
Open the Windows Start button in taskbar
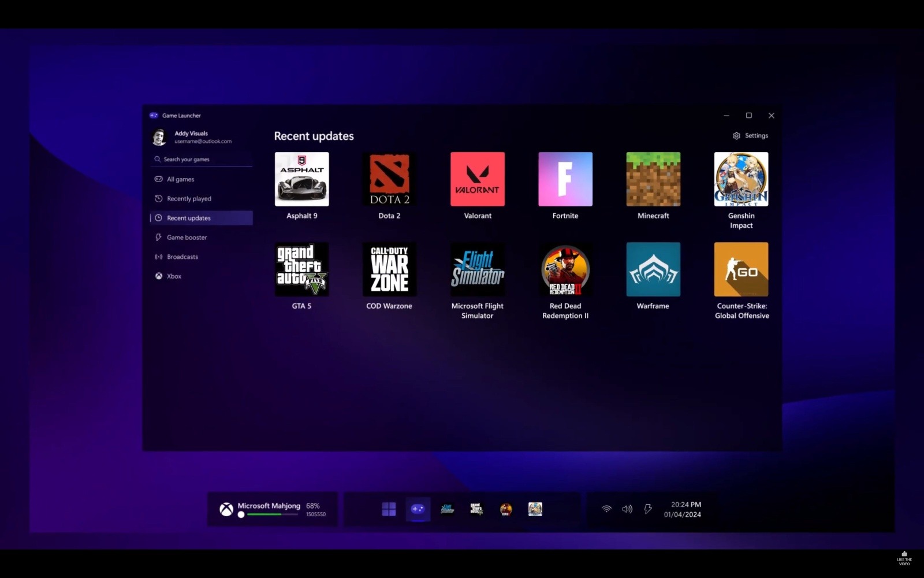389,509
